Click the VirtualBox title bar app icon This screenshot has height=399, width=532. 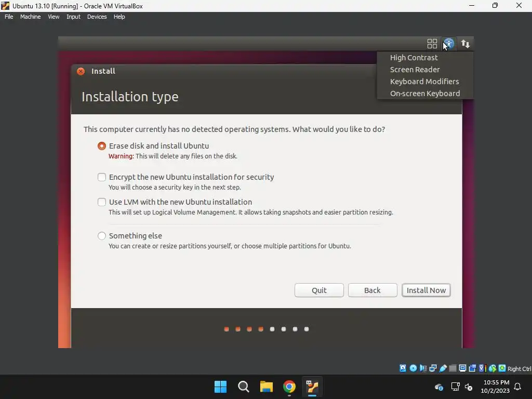coord(5,6)
